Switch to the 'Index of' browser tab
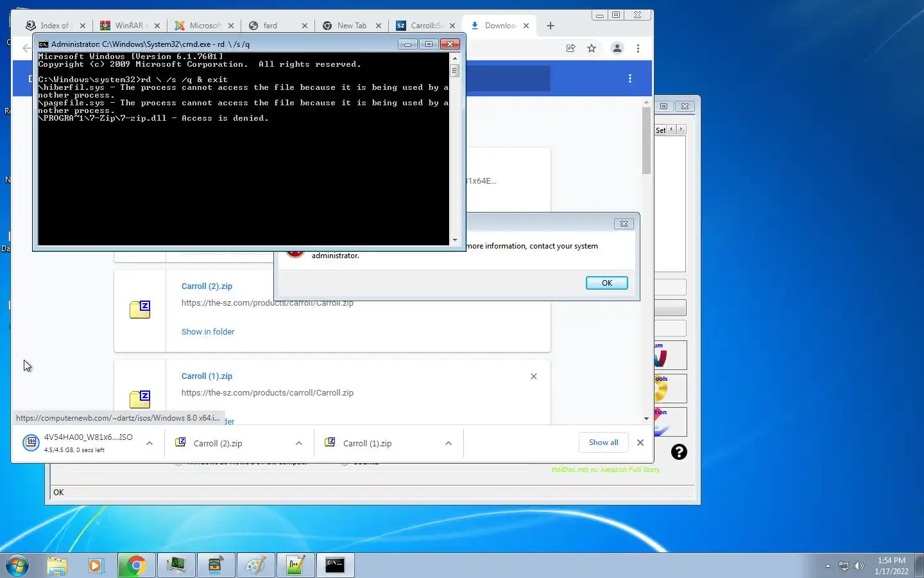 pos(54,26)
